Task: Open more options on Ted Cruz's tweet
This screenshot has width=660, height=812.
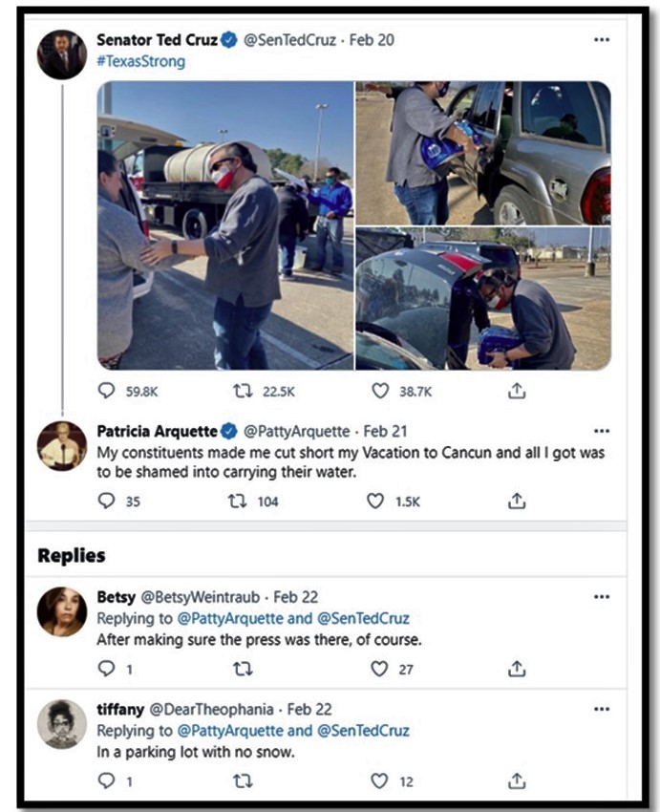Action: [601, 40]
